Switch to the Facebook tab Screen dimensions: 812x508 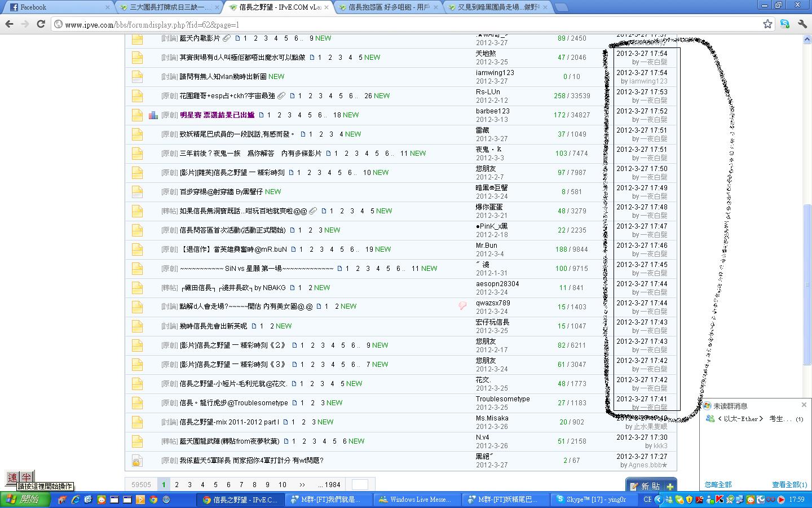[x=56, y=7]
